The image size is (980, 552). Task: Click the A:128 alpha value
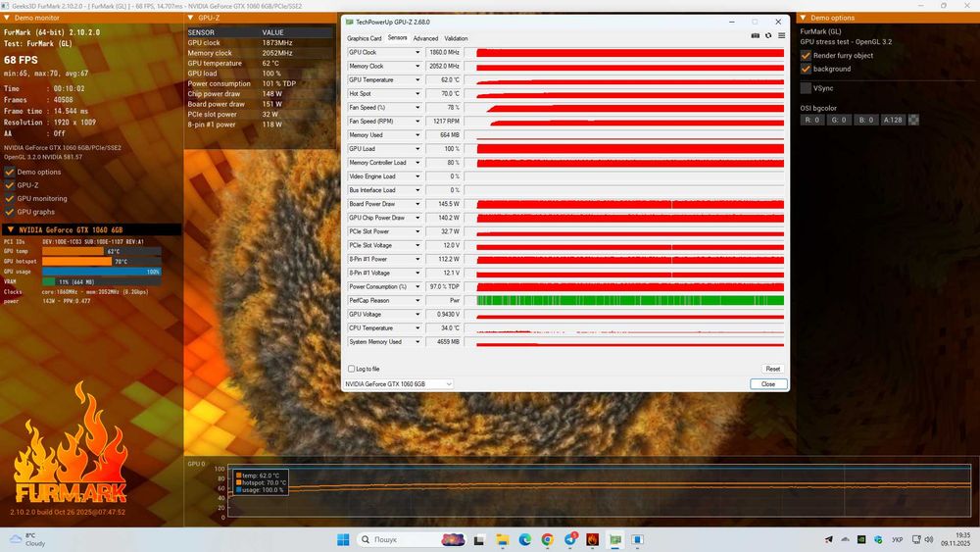pyautogui.click(x=893, y=120)
